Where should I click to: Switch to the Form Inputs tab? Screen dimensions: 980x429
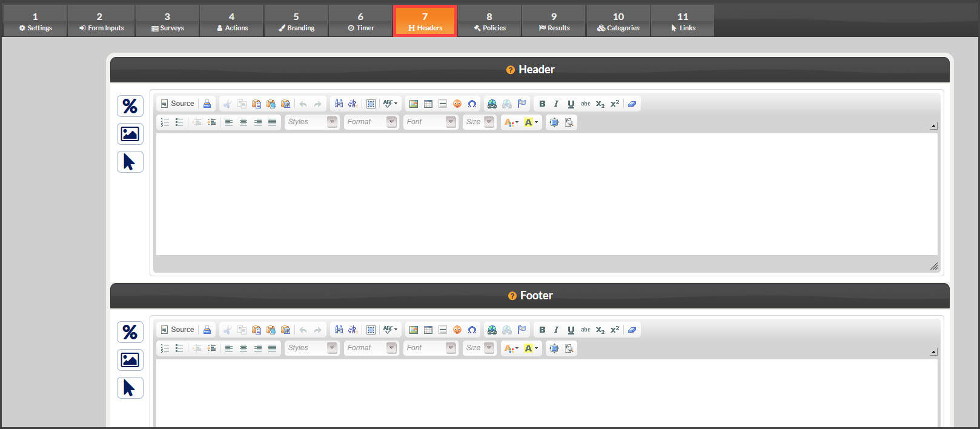click(x=101, y=21)
